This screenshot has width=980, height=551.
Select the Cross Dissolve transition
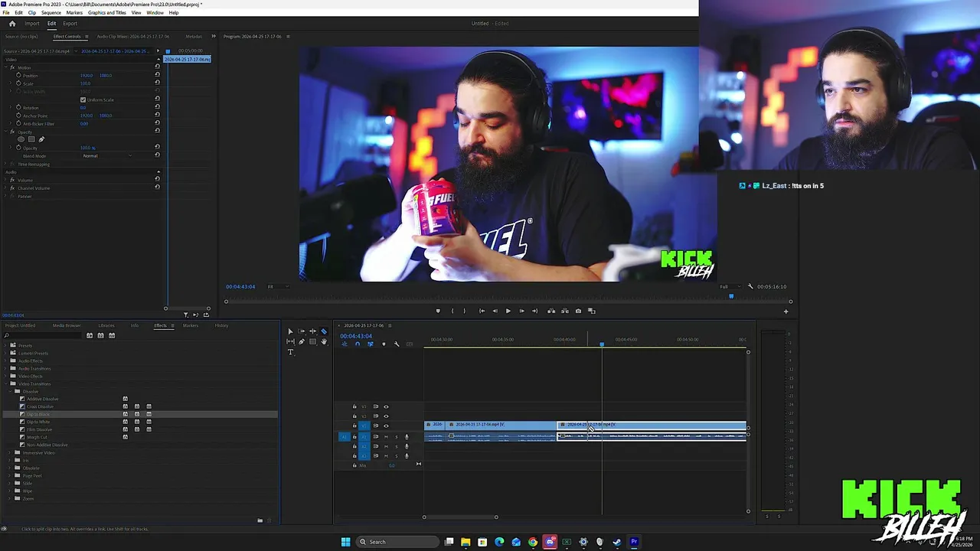tap(41, 406)
